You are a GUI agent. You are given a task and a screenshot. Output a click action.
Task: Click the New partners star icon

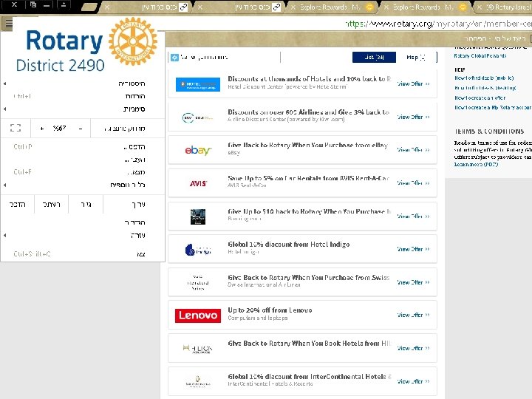tap(174, 58)
